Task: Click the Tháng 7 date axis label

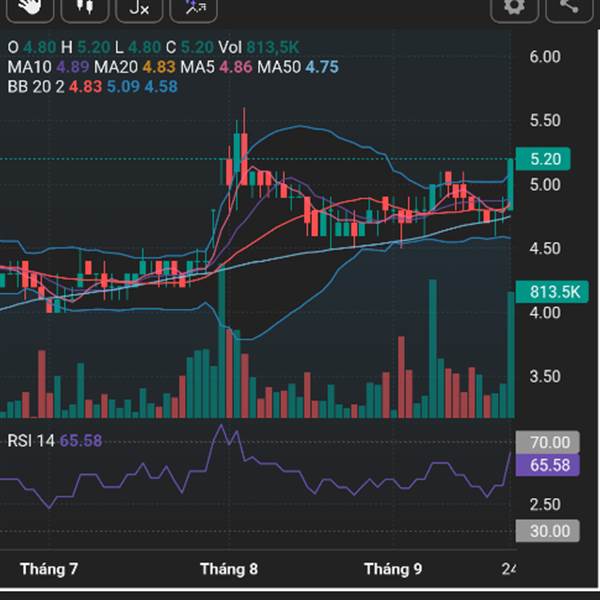Action: [49, 569]
